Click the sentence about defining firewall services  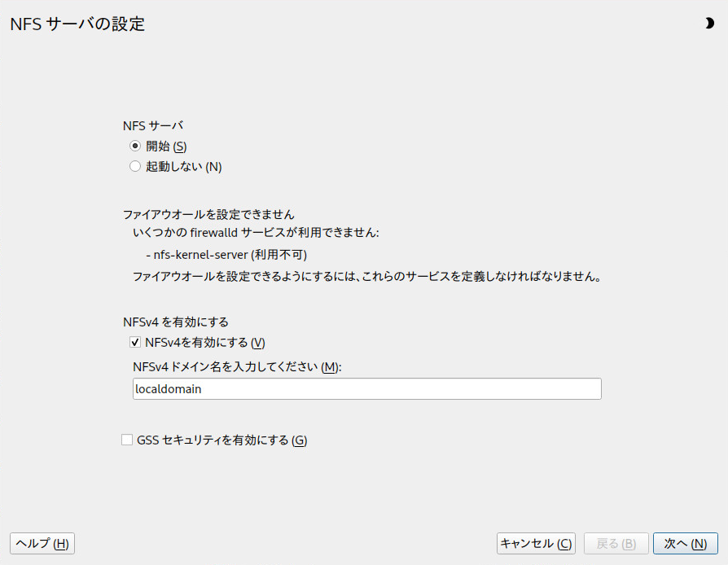point(367,277)
